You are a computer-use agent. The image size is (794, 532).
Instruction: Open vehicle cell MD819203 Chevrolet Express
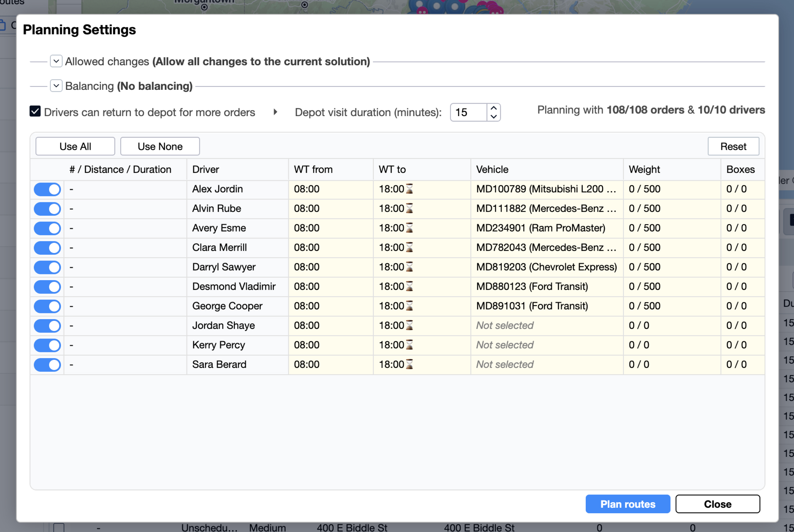click(x=547, y=267)
